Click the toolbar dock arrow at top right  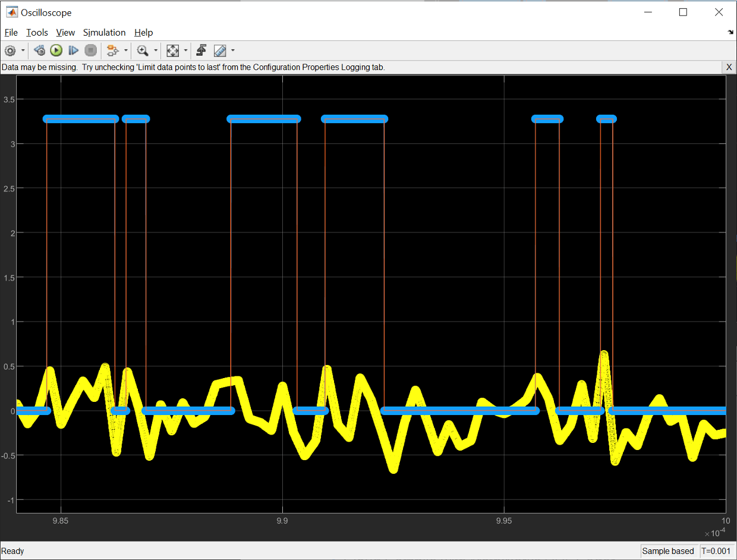pos(730,33)
